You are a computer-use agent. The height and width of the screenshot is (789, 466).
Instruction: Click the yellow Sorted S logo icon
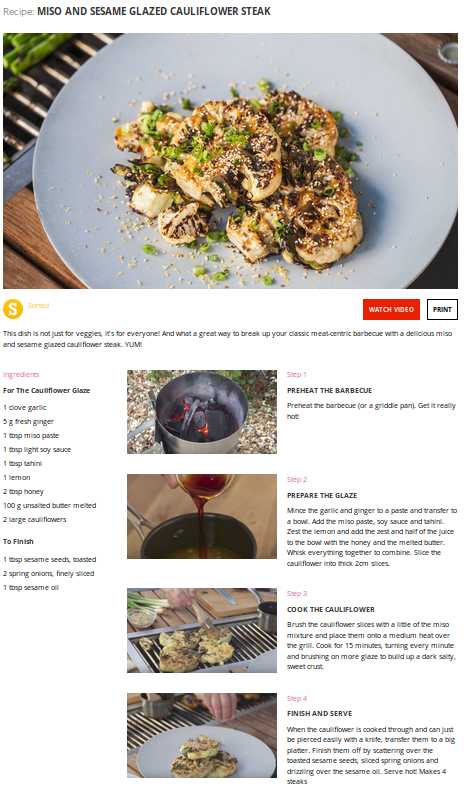point(13,309)
